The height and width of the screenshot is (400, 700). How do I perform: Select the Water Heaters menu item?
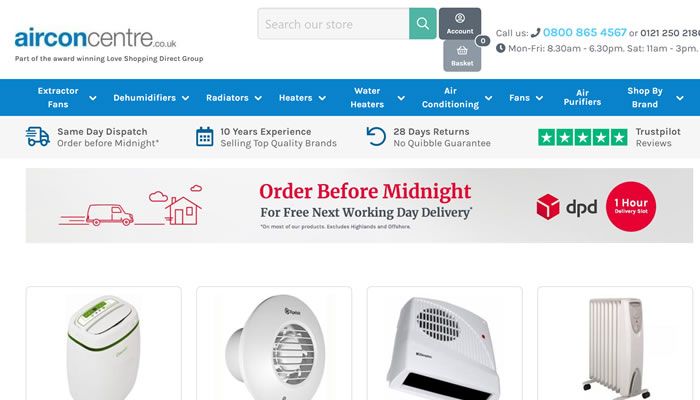[367, 97]
